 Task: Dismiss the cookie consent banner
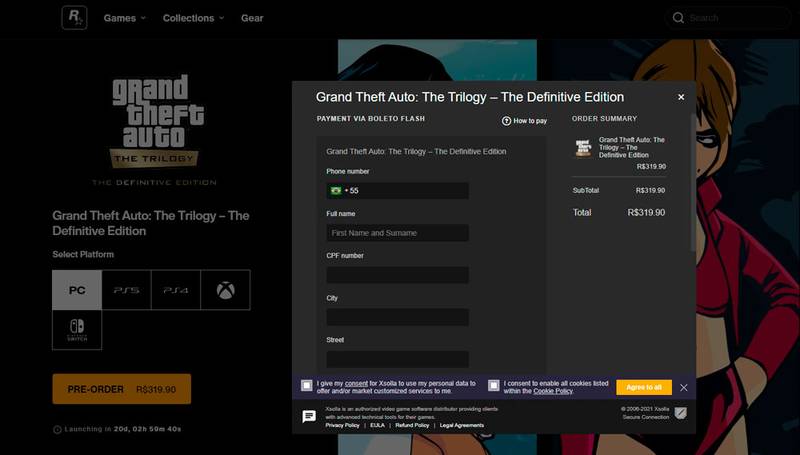pos(684,388)
